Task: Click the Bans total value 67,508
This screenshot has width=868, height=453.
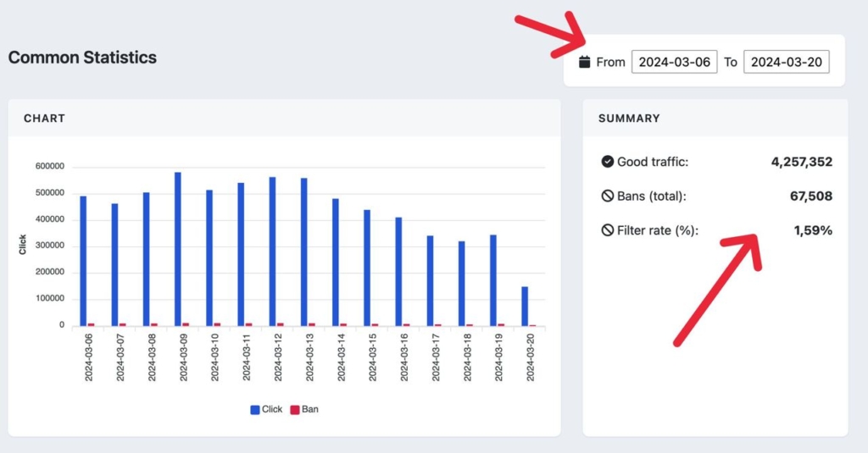Action: point(810,196)
